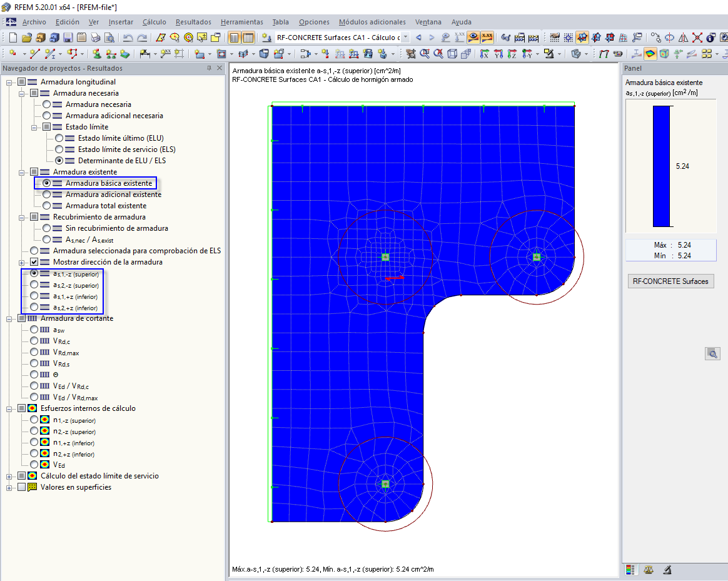Click the Print icon in the toolbar
Screen dimensions: 728x581
coord(95,38)
